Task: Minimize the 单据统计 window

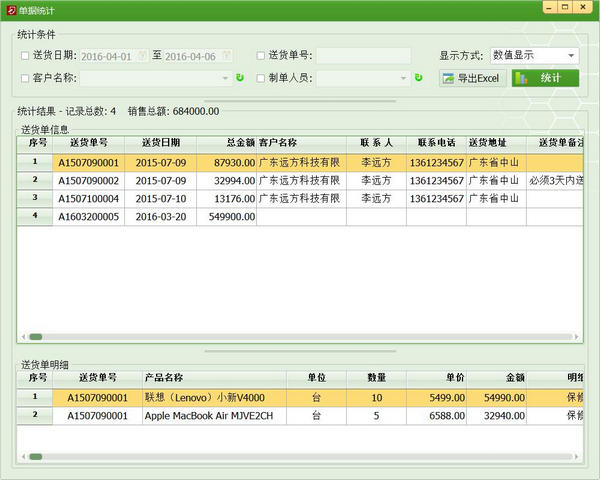Action: pyautogui.click(x=550, y=7)
